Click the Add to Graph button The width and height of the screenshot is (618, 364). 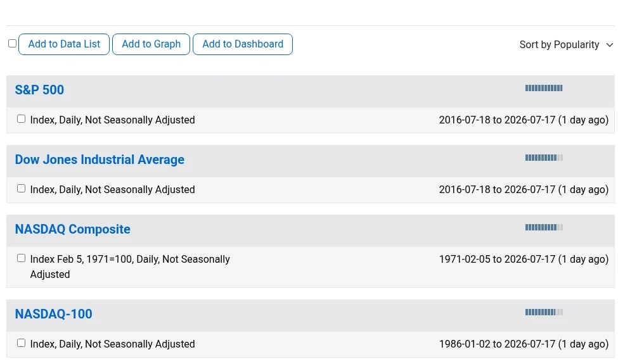point(151,44)
